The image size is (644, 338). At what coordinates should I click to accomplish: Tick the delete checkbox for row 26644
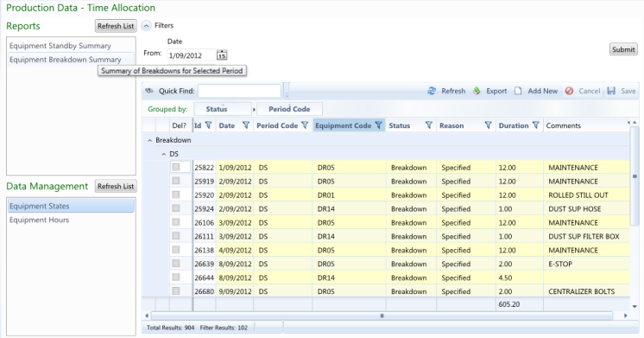point(176,277)
